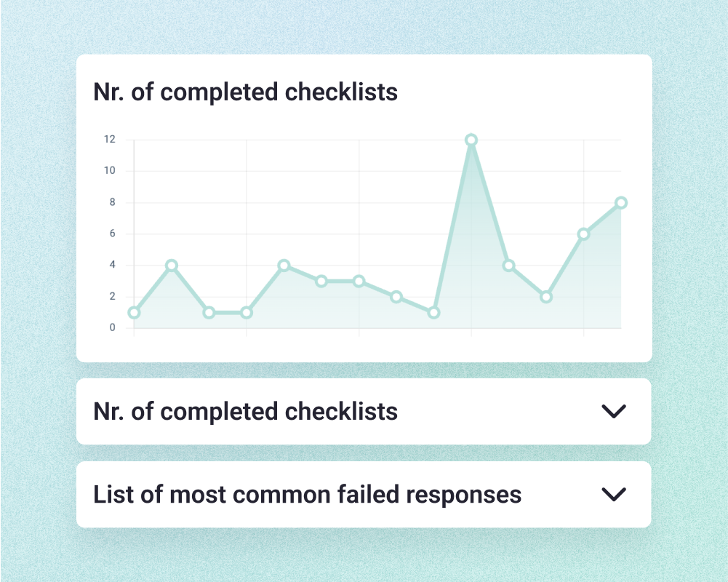The image size is (728, 582).
Task: Select the peak data point at value 12
Action: [x=471, y=140]
